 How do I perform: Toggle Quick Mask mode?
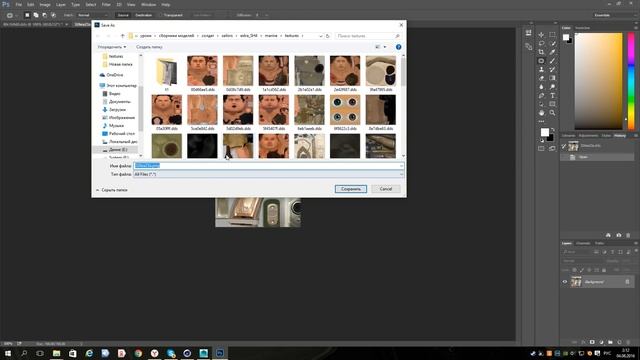click(x=541, y=149)
